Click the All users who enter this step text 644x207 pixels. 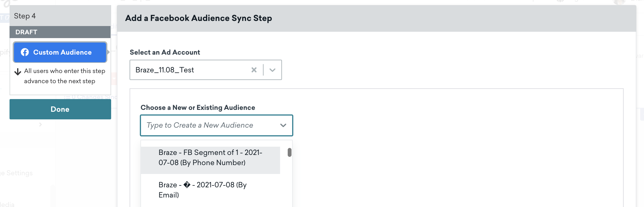pyautogui.click(x=65, y=76)
